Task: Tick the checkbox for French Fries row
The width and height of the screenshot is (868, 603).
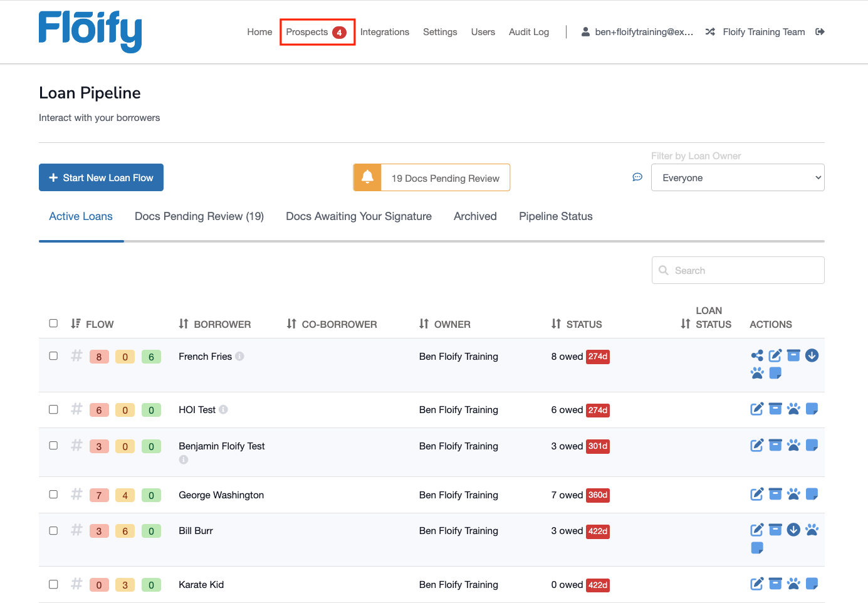Action: click(x=53, y=356)
